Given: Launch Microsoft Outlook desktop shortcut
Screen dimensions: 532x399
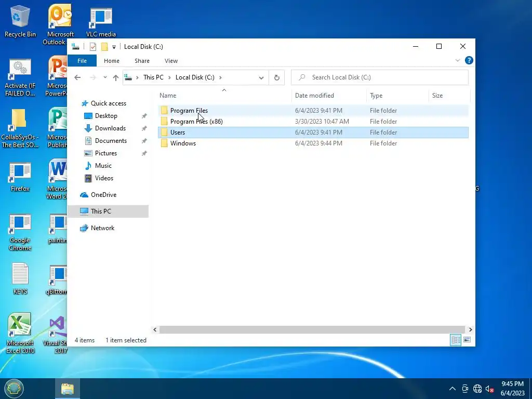Looking at the screenshot, I should [x=60, y=24].
